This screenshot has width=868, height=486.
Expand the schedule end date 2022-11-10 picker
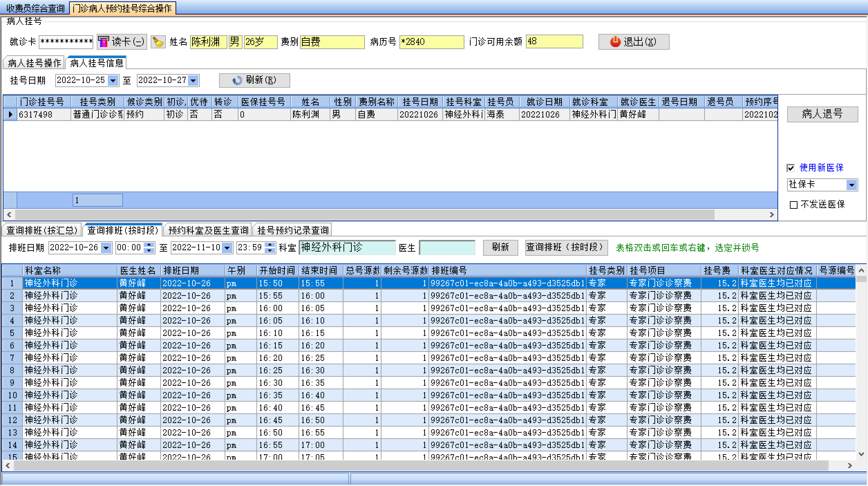(227, 248)
